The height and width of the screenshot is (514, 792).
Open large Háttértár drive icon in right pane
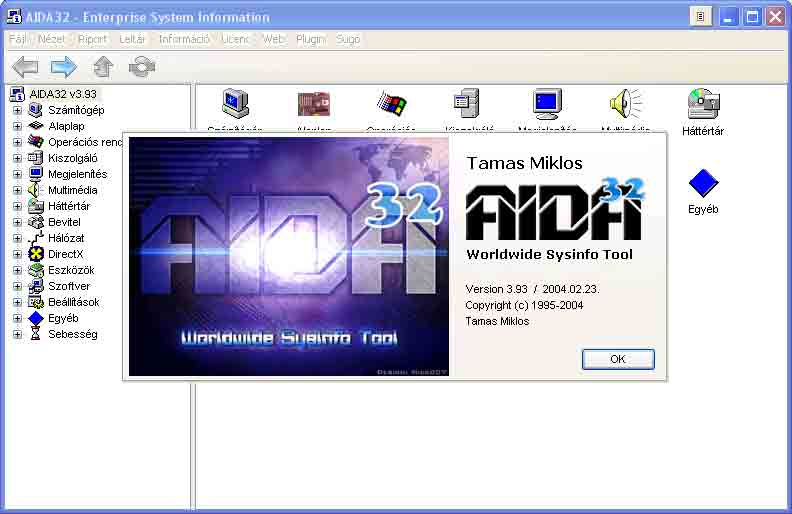pyautogui.click(x=703, y=104)
